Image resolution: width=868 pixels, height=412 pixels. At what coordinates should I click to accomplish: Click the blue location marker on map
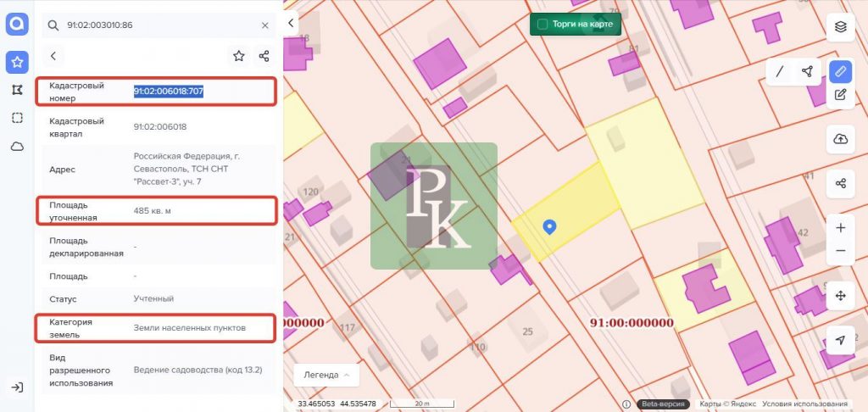[x=549, y=226]
